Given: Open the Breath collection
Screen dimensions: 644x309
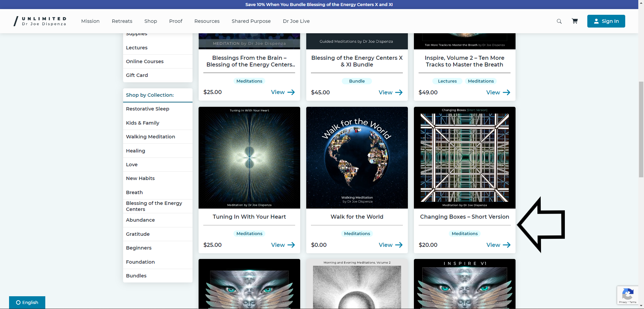Looking at the screenshot, I should tap(158, 192).
